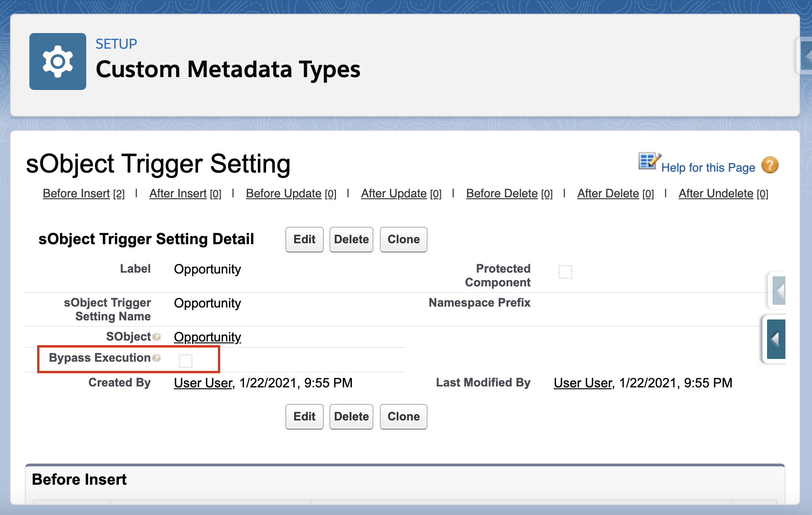
Task: Jump to After Delete related list
Action: click(616, 194)
